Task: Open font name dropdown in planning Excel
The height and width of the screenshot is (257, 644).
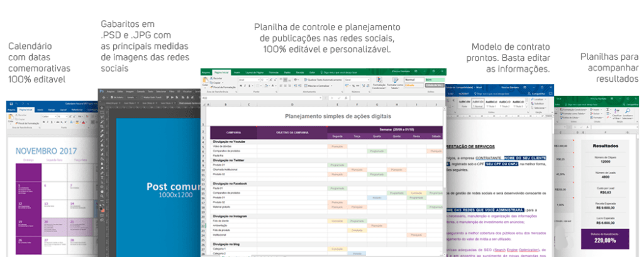Action: (258, 80)
